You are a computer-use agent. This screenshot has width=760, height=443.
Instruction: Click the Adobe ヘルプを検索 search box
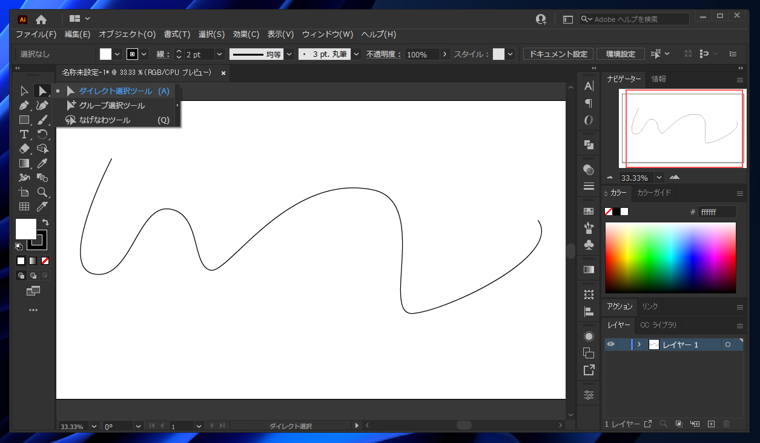(634, 19)
